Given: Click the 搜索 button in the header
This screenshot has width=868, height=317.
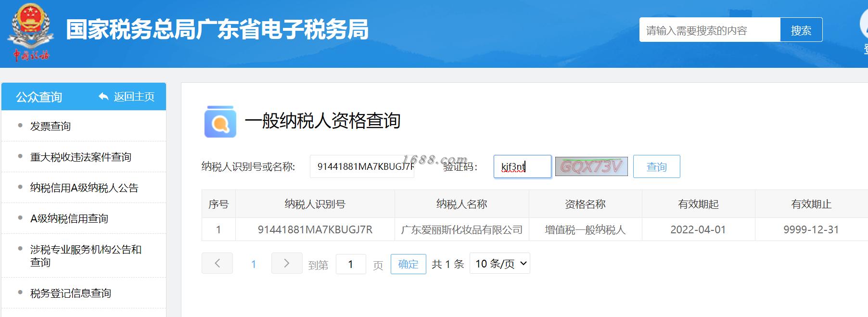Looking at the screenshot, I should pos(801,30).
